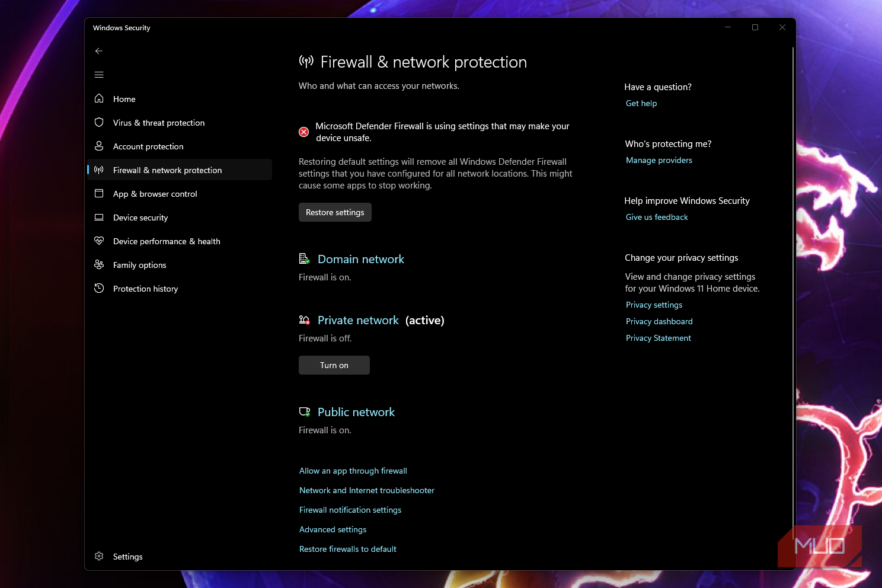Open Firewall notification settings
Screen dimensions: 882x588
coord(350,510)
